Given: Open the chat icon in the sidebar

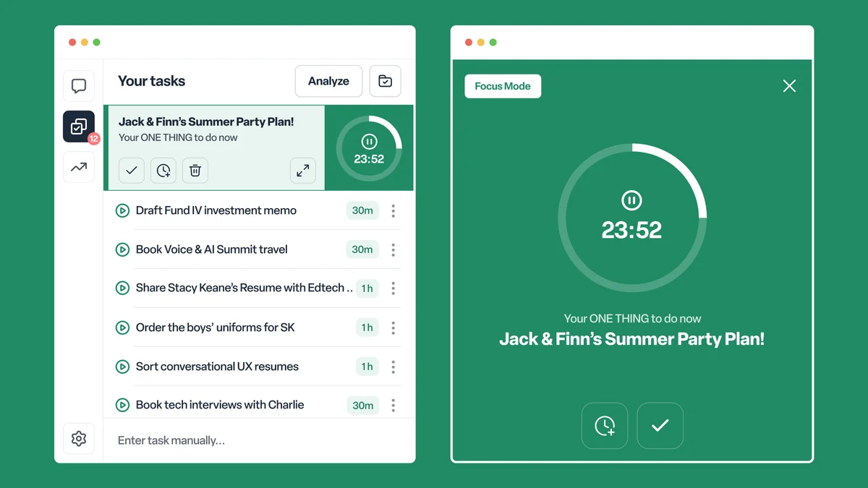Looking at the screenshot, I should [x=79, y=87].
